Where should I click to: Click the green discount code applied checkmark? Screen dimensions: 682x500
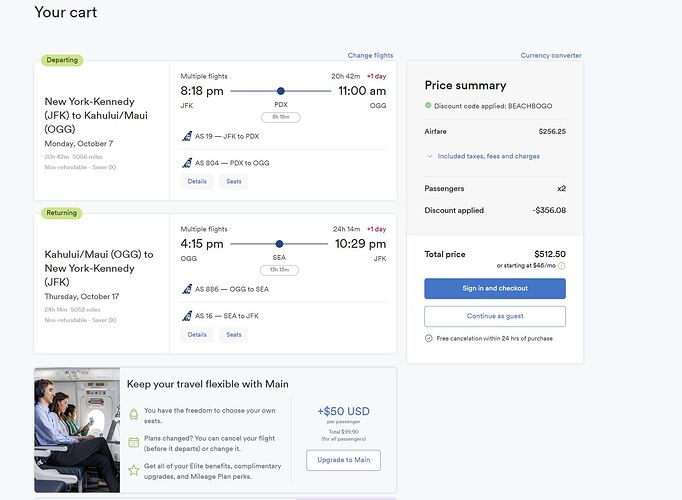pos(428,105)
